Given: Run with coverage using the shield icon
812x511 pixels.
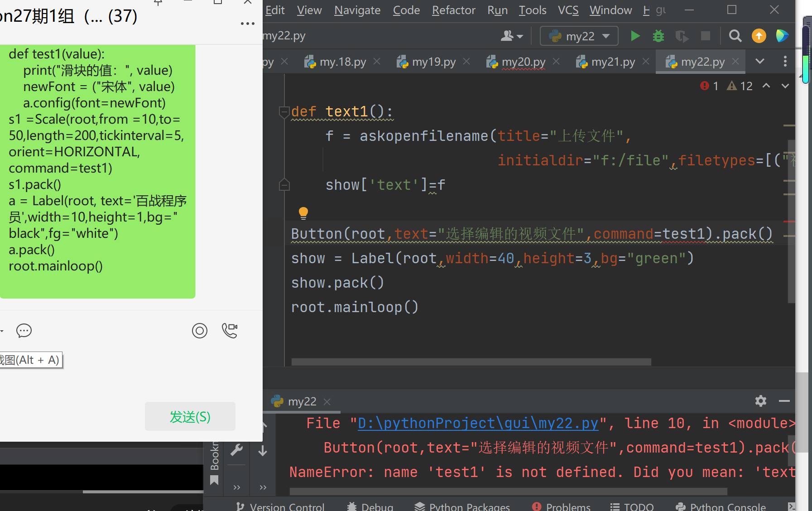Looking at the screenshot, I should pyautogui.click(x=682, y=36).
